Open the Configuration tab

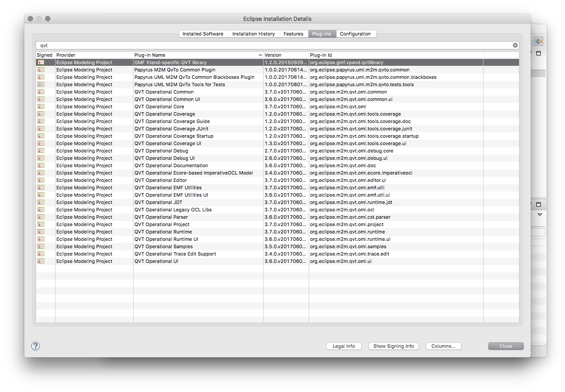(x=356, y=34)
